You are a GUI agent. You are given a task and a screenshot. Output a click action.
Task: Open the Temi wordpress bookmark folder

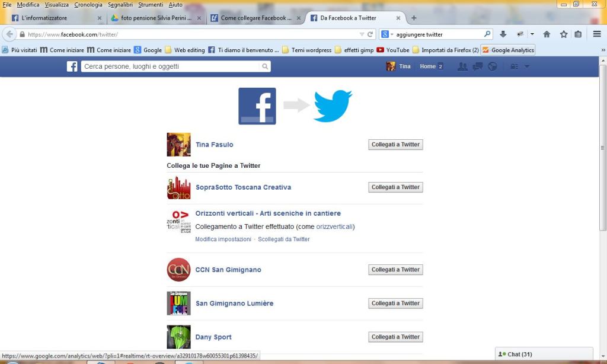(x=307, y=50)
